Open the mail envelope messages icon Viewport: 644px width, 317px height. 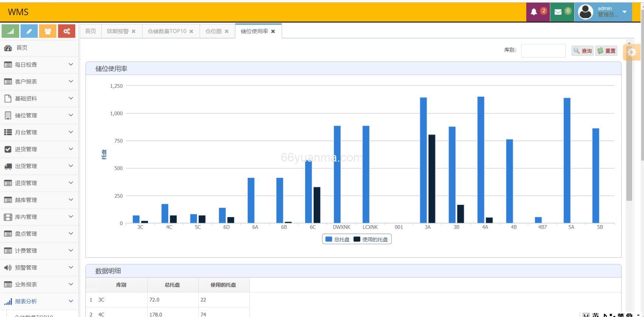coord(558,12)
